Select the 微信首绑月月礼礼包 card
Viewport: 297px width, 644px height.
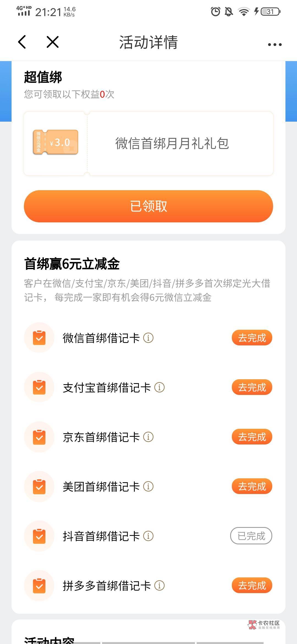(172, 143)
